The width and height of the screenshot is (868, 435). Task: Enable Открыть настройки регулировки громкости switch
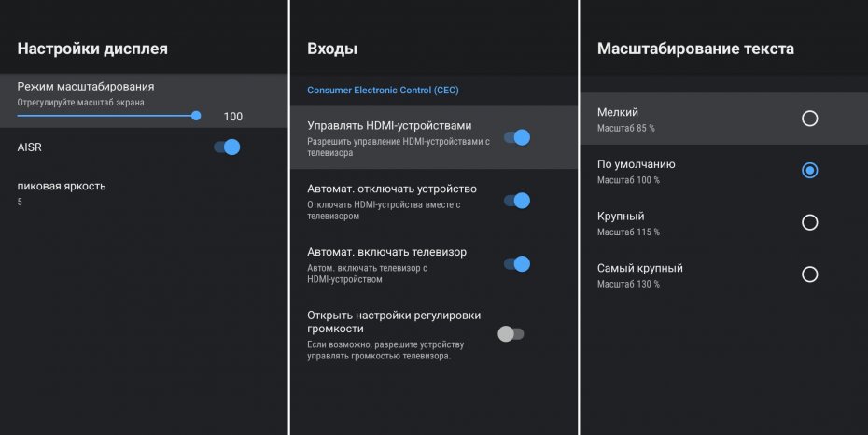tap(511, 333)
